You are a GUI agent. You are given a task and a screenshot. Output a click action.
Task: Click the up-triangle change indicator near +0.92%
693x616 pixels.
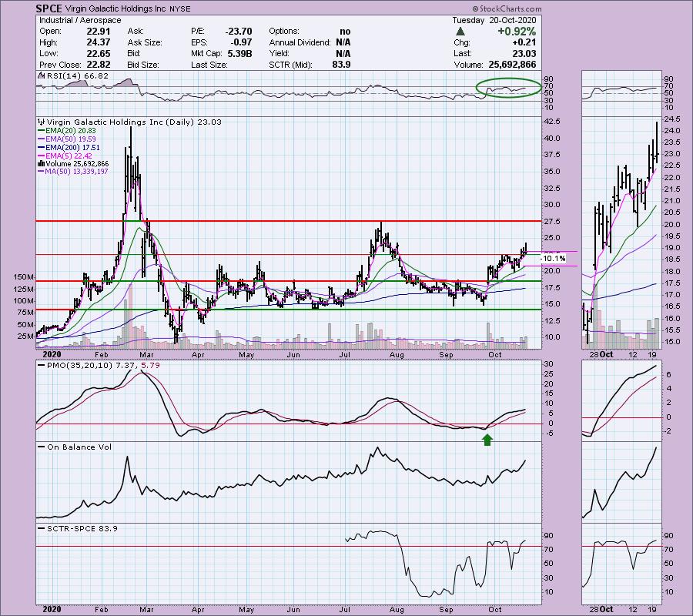coord(460,32)
